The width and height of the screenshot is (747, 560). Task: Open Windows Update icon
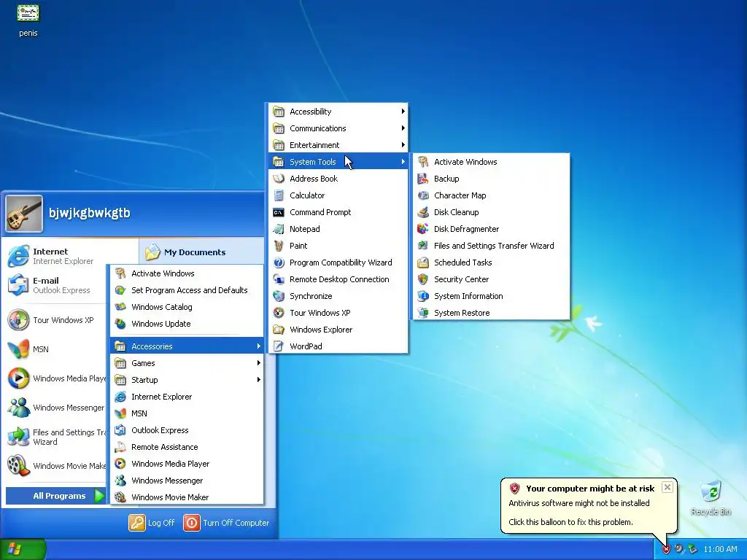point(120,324)
